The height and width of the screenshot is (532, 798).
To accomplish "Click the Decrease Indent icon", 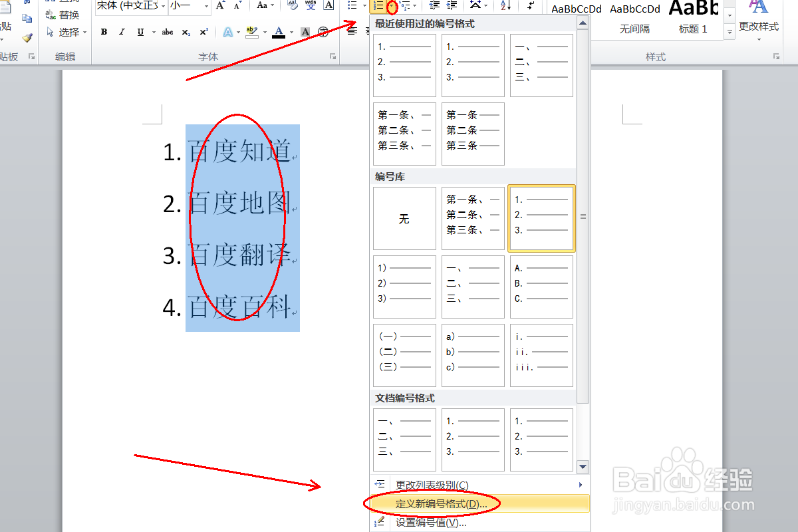I will tap(435, 5).
